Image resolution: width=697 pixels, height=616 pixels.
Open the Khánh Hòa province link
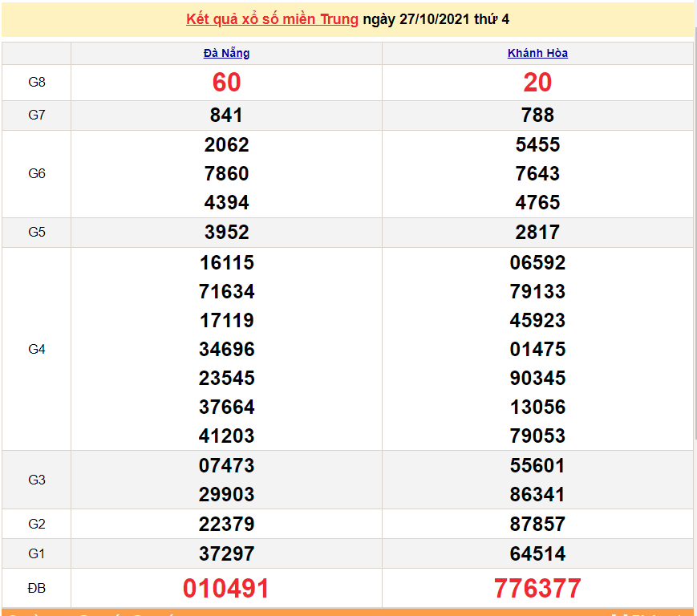537,54
